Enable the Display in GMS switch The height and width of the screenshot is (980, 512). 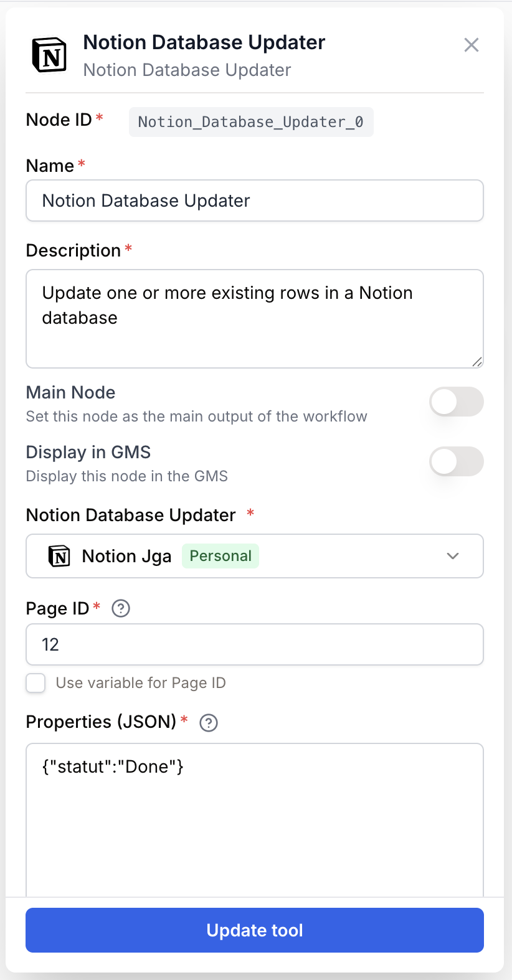pyautogui.click(x=457, y=461)
